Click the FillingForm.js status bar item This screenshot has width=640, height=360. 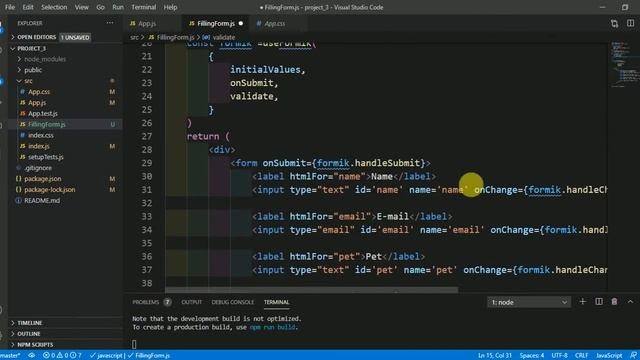(x=149, y=356)
